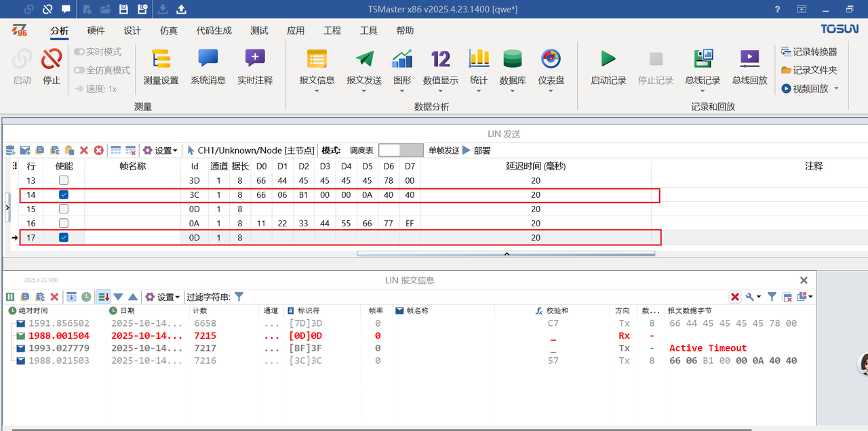Open the 帮助 menu
The width and height of the screenshot is (868, 431).
point(405,30)
